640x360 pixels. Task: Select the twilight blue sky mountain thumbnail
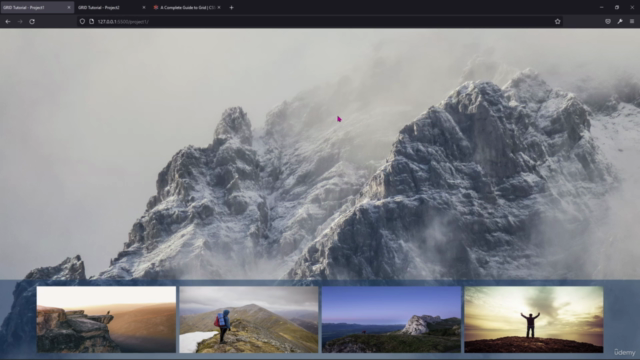pyautogui.click(x=391, y=319)
